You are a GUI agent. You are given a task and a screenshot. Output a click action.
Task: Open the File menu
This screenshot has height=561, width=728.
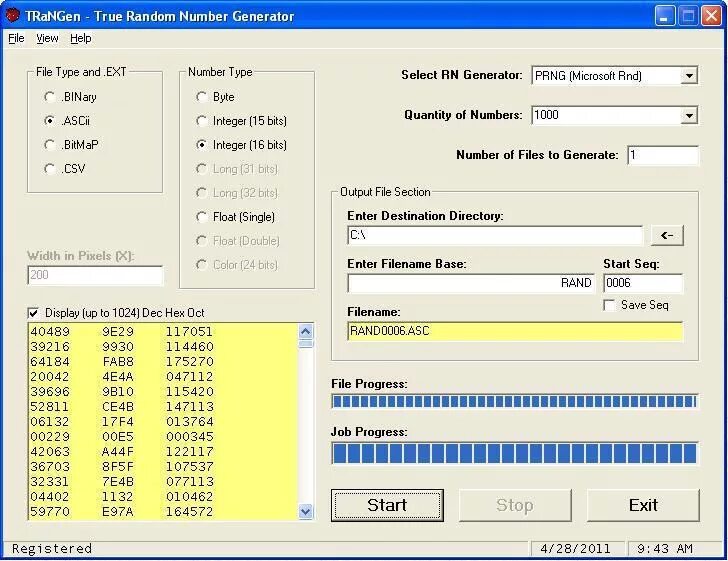[x=16, y=38]
